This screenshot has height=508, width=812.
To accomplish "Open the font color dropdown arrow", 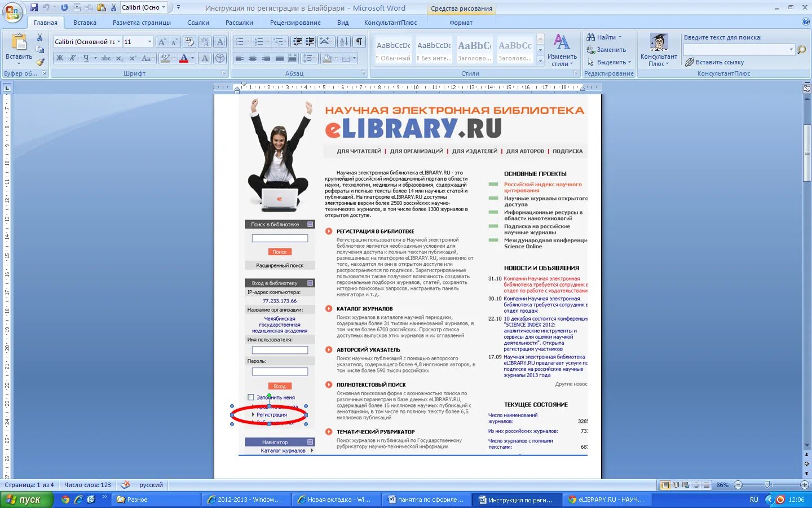I will click(x=192, y=58).
